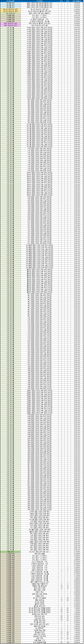Click 김철수 힙합 스트릿 크루 헤어
The width and height of the screenshot is (84, 644).
(40, 541)
